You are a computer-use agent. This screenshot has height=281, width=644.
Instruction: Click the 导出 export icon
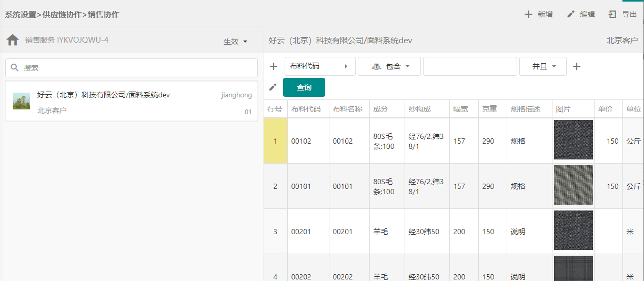coord(612,14)
